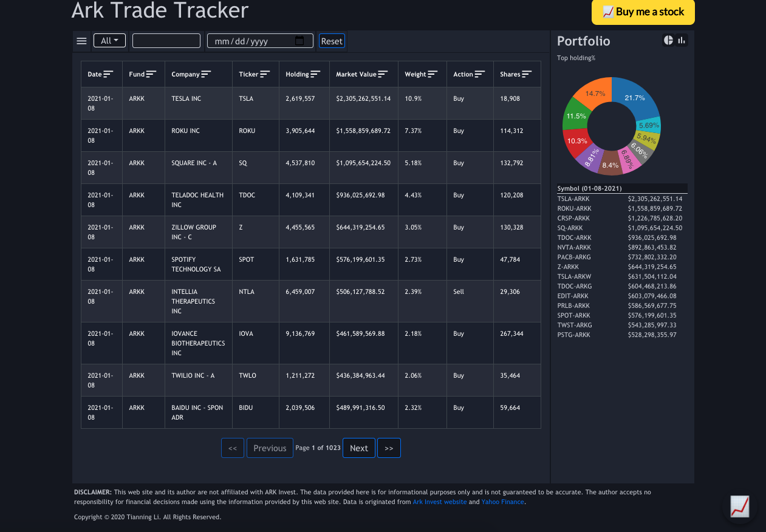
Task: Click the Portfolio panel heading
Action: click(x=584, y=41)
